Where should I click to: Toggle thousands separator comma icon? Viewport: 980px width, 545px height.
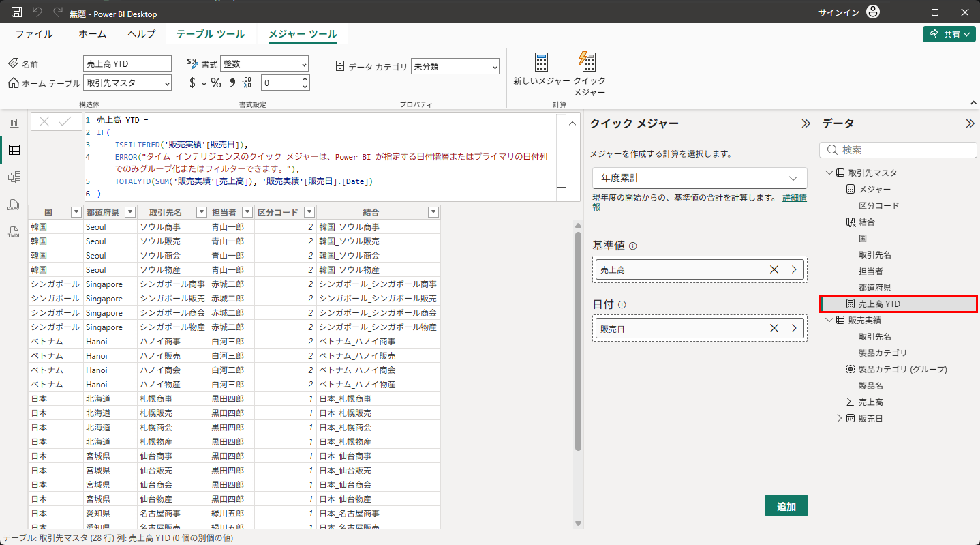(232, 83)
